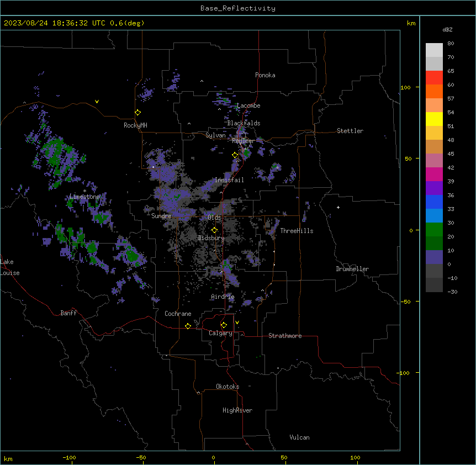Select the light gray 70-80 dBZ legend swatch
Screen dimensions: 476x465
pos(434,50)
